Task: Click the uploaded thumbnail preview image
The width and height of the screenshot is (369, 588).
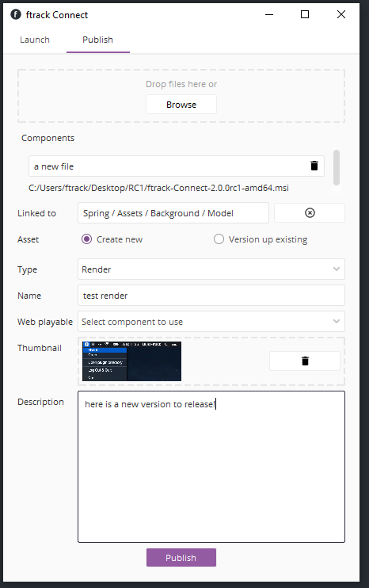Action: click(x=132, y=361)
